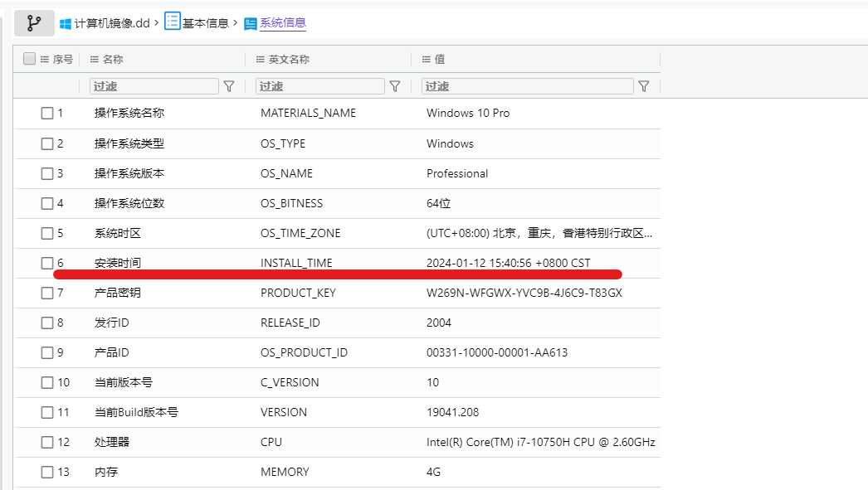Click the INSTALL_TIME cell

coord(296,264)
